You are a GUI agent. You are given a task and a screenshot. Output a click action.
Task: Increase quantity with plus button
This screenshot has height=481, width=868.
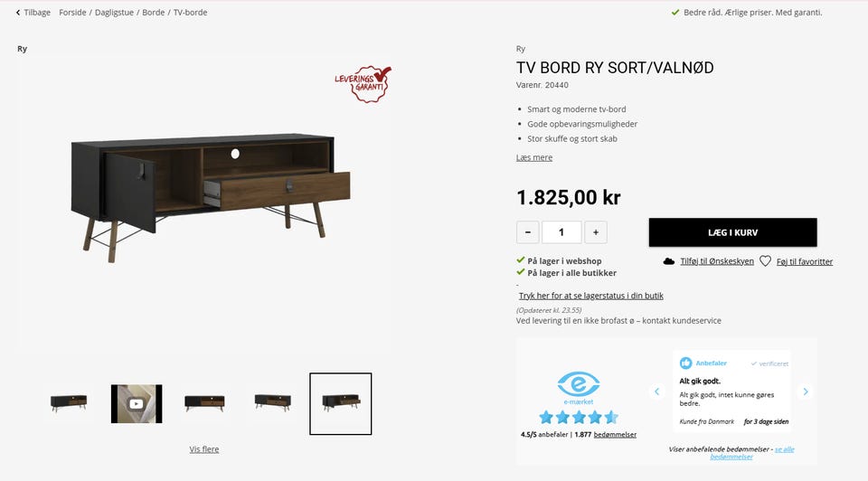pyautogui.click(x=596, y=232)
